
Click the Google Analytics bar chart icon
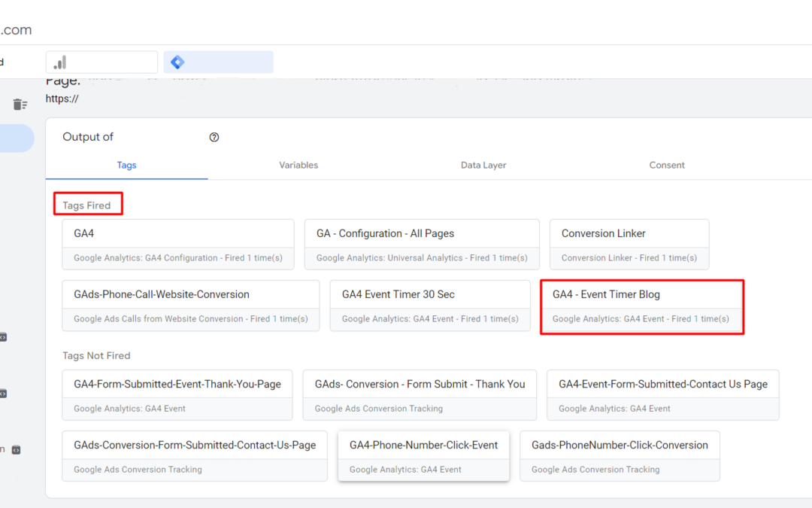(x=59, y=62)
